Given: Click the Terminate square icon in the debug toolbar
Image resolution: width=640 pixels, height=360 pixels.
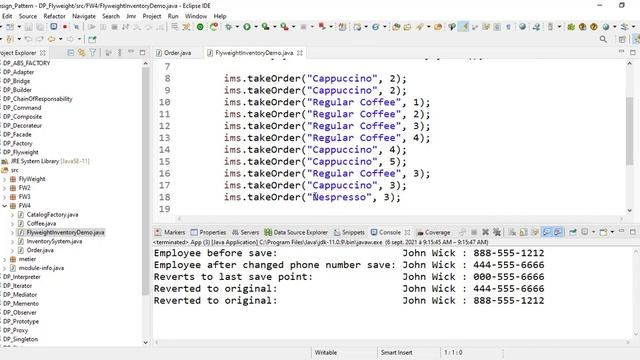Looking at the screenshot, I should 114,27.
